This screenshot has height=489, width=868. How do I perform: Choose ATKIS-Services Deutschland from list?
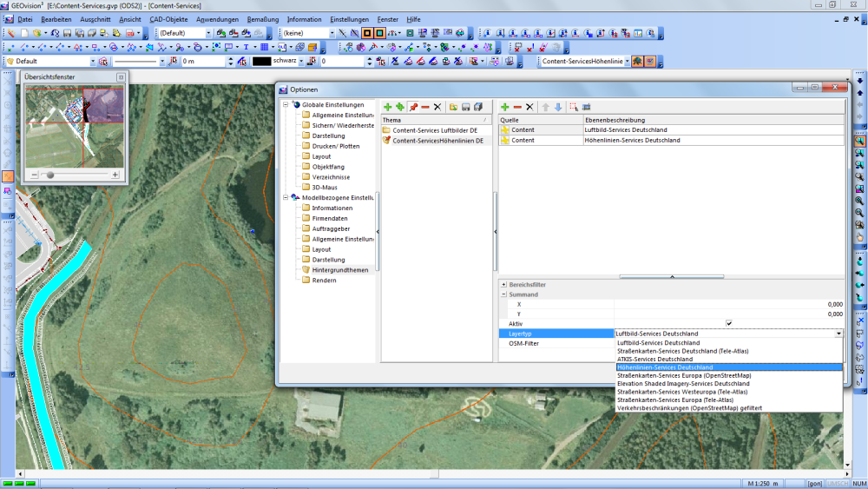(654, 359)
